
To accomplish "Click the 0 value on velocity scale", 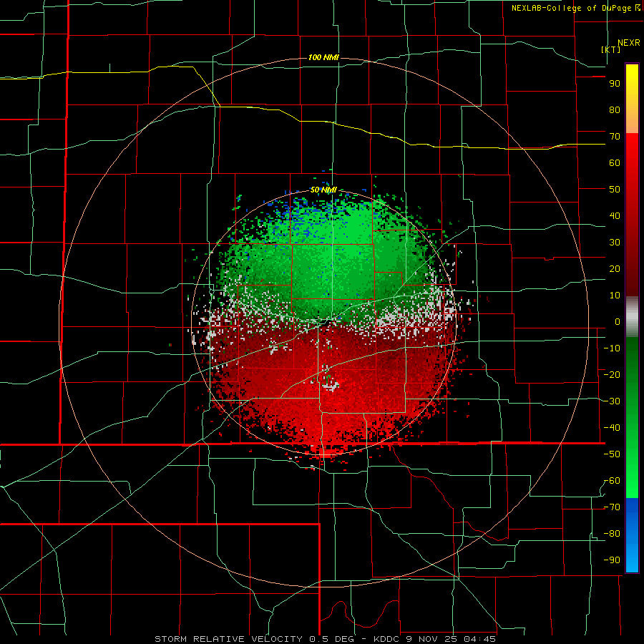I will (x=618, y=321).
